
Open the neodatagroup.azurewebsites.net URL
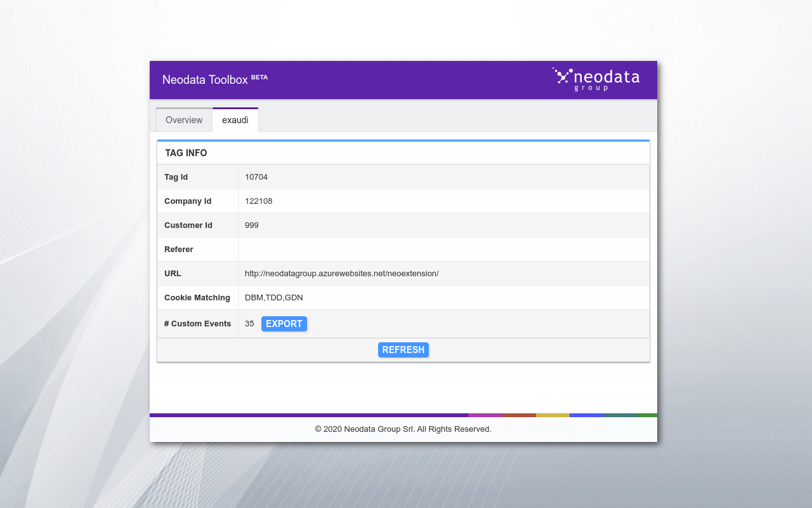click(341, 274)
